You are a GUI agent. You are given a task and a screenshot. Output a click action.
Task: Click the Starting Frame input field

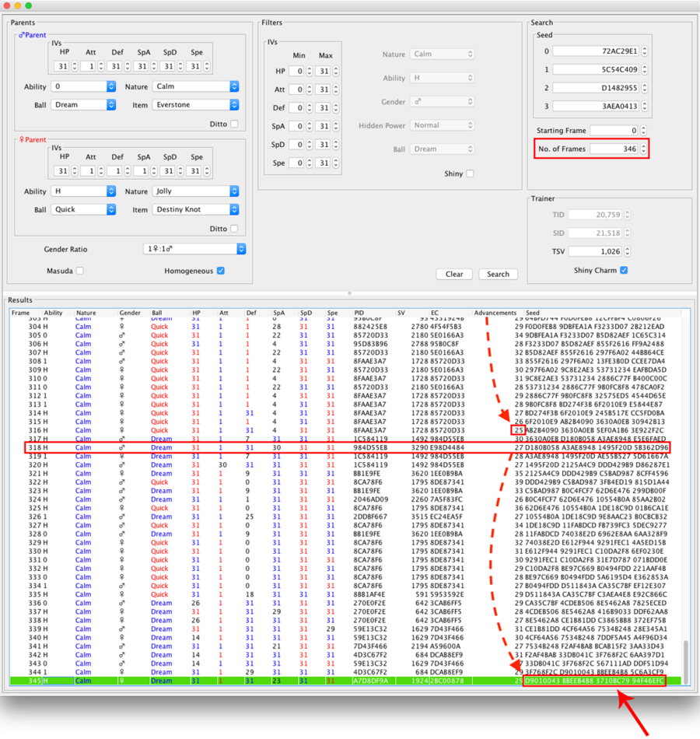(614, 130)
